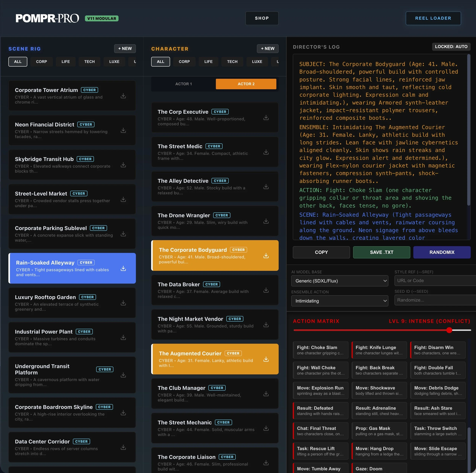
Task: Click download icon on Rain-Soaked Alleyway card
Action: (123, 268)
